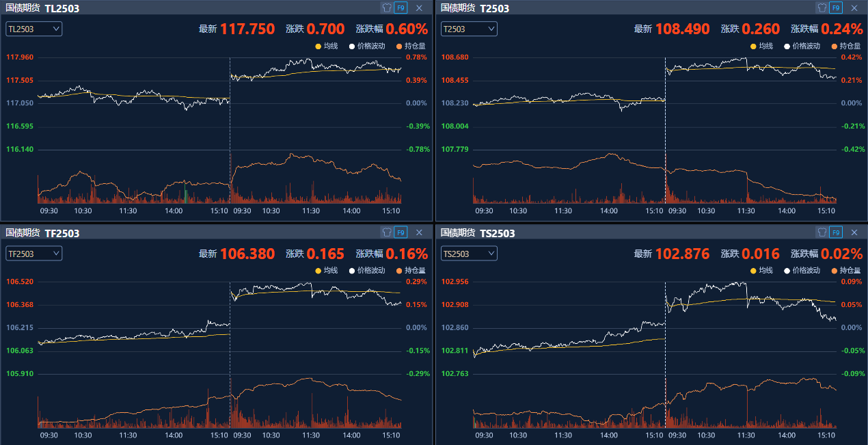
Task: Expand the T2503 contract dropdown
Action: click(469, 29)
